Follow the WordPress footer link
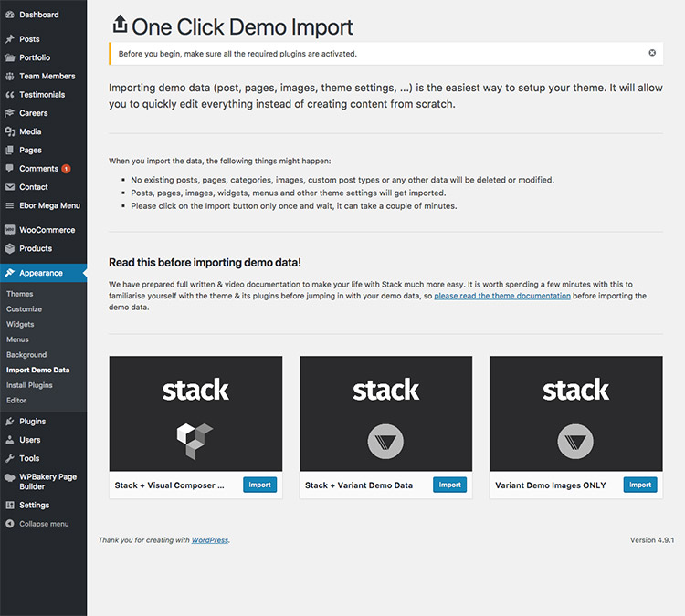The width and height of the screenshot is (685, 616). pyautogui.click(x=210, y=540)
